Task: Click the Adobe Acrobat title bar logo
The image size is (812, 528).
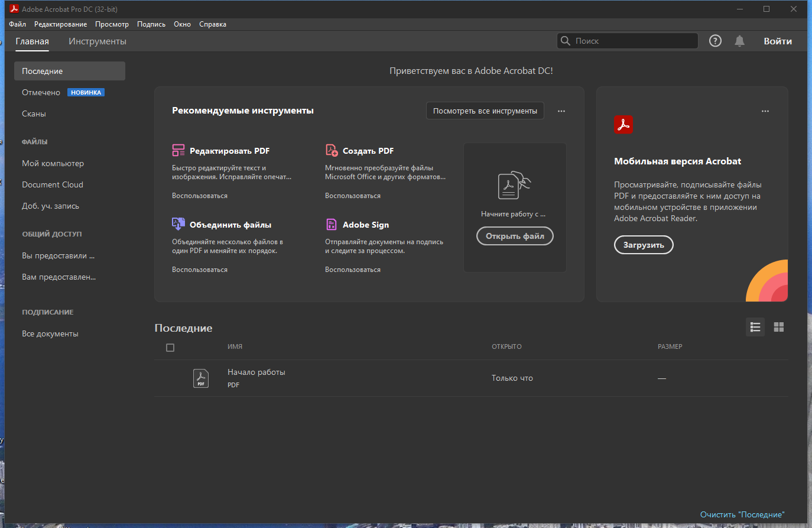Action: click(14, 9)
